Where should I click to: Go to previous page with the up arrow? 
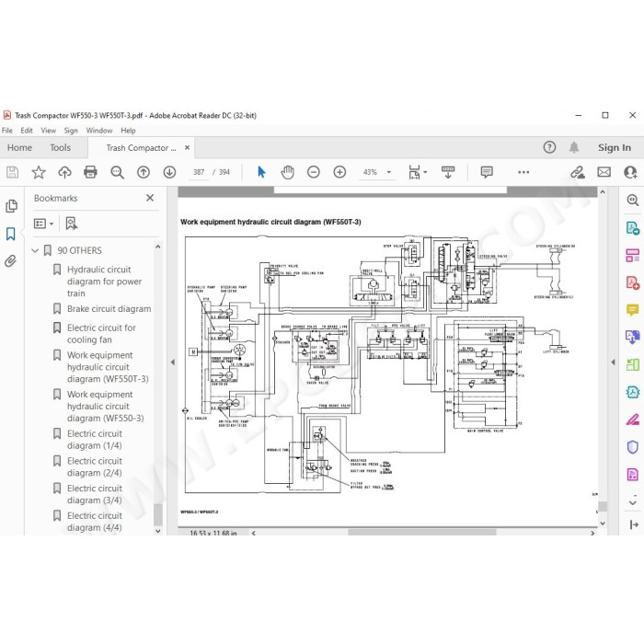144,172
